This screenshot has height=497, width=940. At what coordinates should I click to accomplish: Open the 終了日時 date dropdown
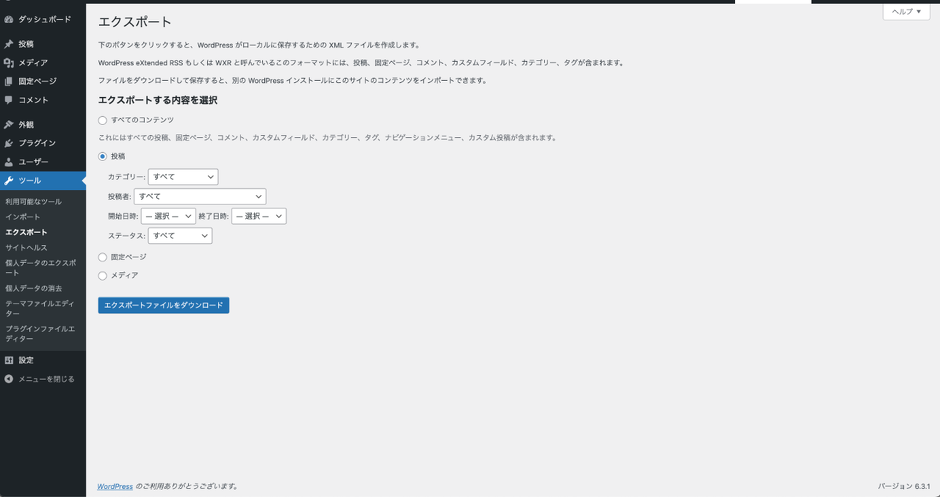tap(259, 216)
